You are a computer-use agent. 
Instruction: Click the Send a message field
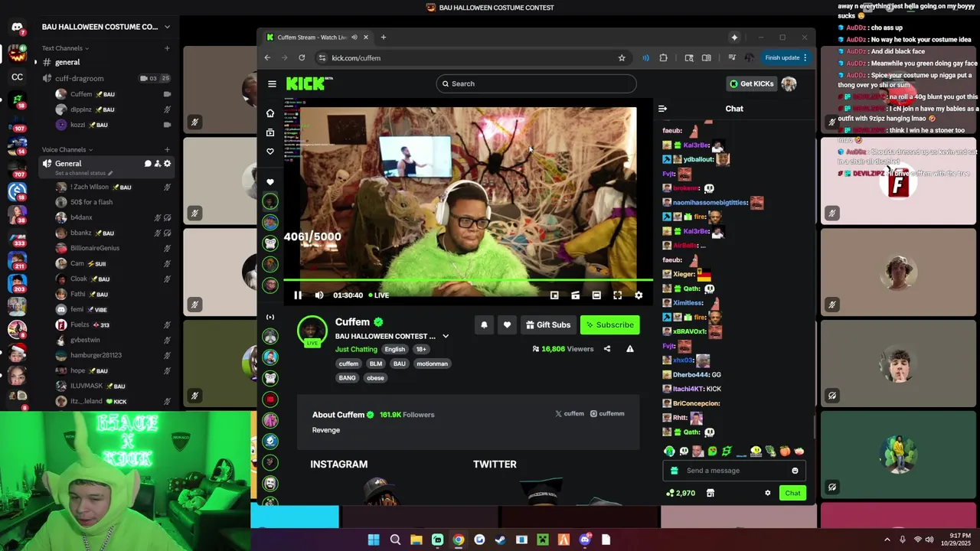[734, 471]
